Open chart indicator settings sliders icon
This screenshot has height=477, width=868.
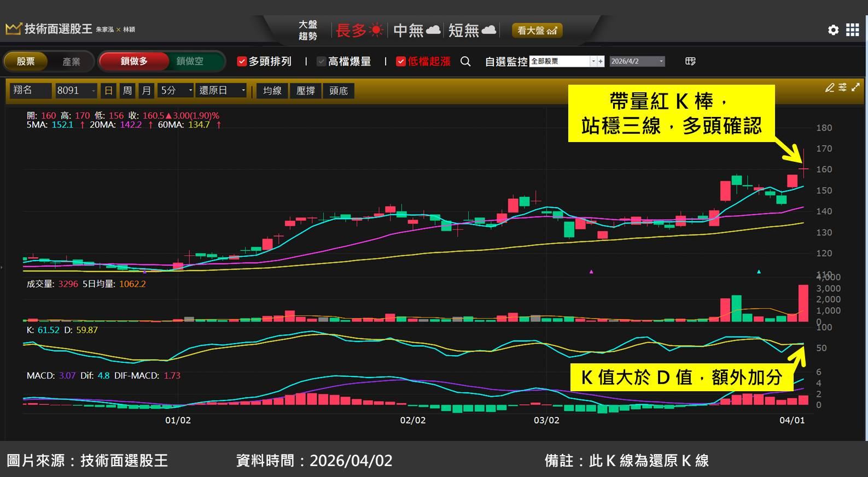(843, 87)
